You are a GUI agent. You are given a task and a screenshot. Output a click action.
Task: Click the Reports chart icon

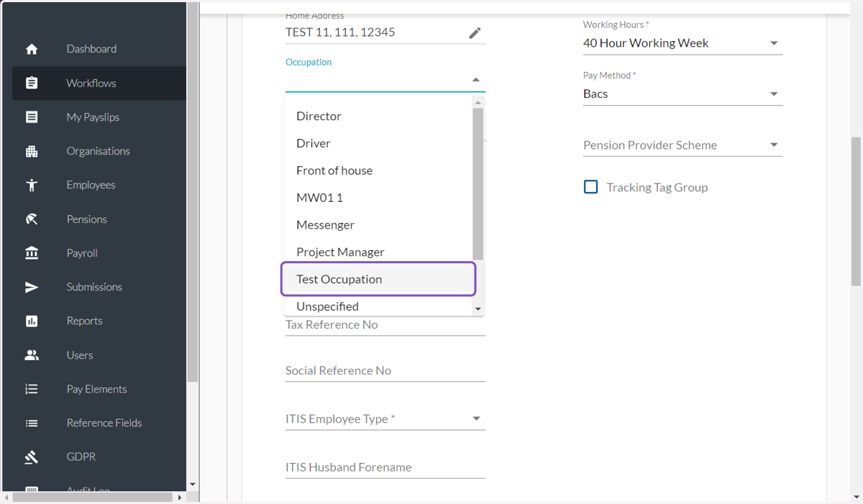(32, 321)
